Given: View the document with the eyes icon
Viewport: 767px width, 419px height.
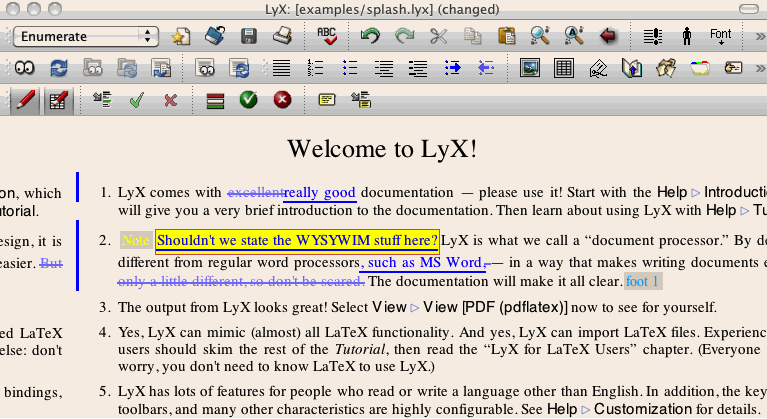Looking at the screenshot, I should point(24,68).
